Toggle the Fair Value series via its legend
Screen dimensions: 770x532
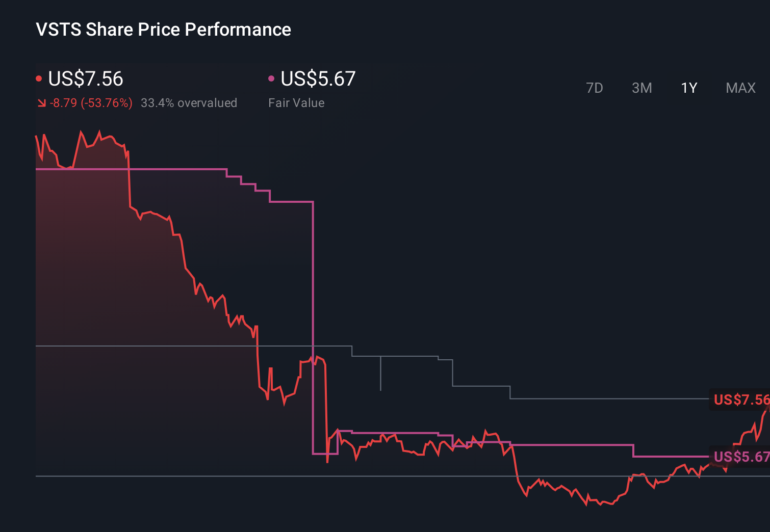point(318,79)
